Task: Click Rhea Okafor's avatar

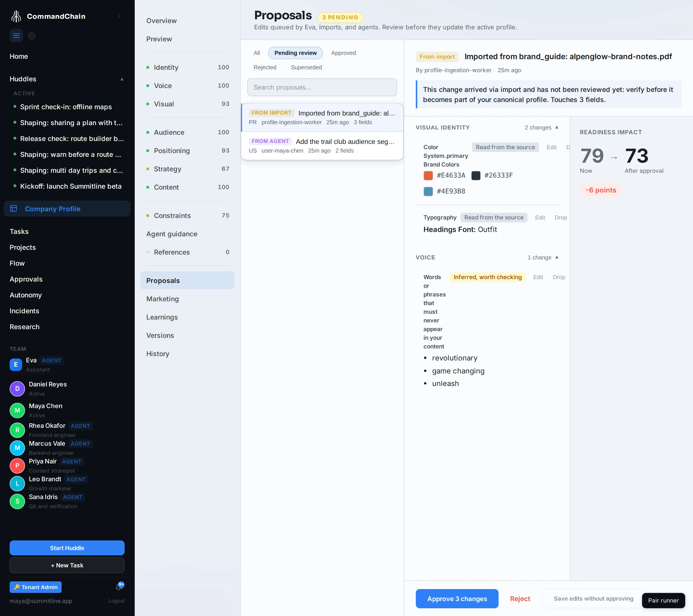Action: tap(17, 430)
